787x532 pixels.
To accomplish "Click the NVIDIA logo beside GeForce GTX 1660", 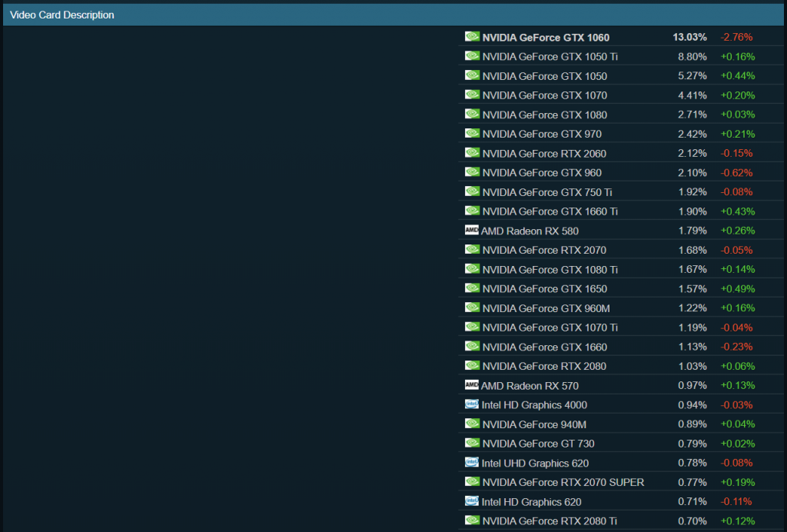I will tap(472, 346).
